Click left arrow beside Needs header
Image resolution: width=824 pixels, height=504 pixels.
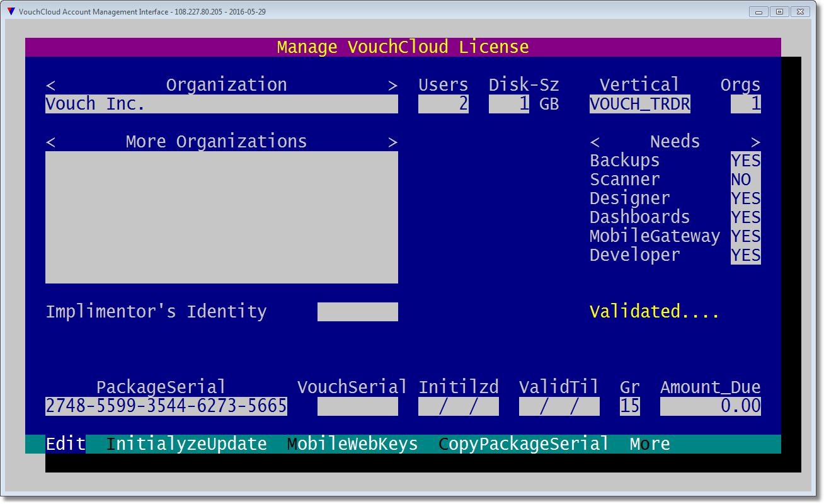coord(595,142)
